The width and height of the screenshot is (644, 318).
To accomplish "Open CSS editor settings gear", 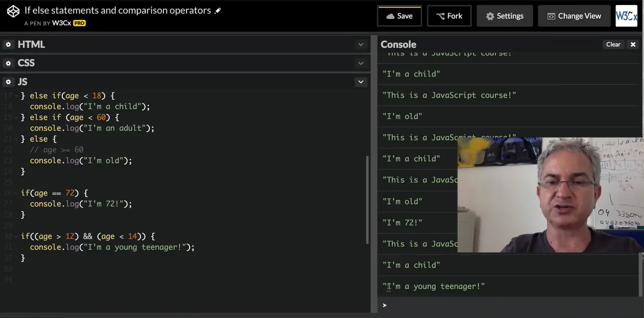I will pos(9,63).
